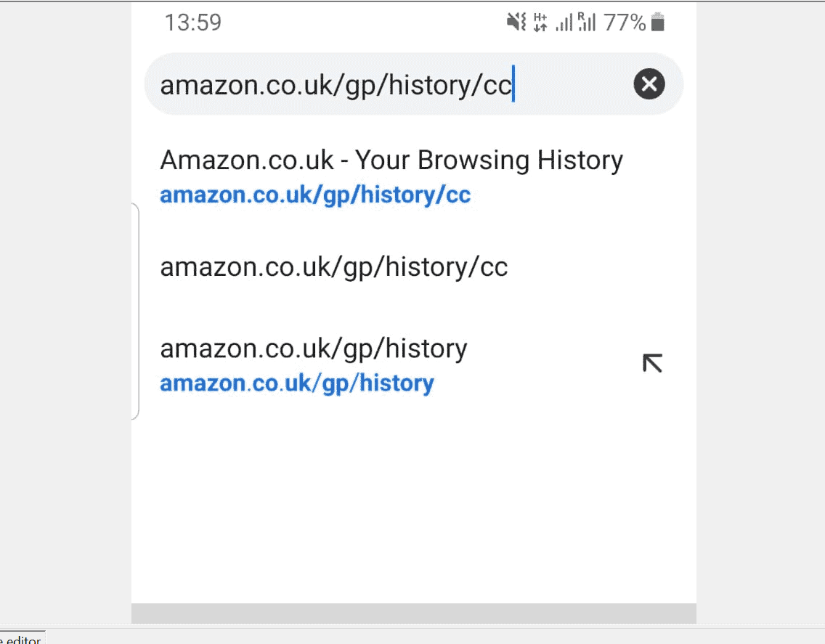This screenshot has height=644, width=825.
Task: Tap the roaming R signal indicator
Action: point(587,24)
